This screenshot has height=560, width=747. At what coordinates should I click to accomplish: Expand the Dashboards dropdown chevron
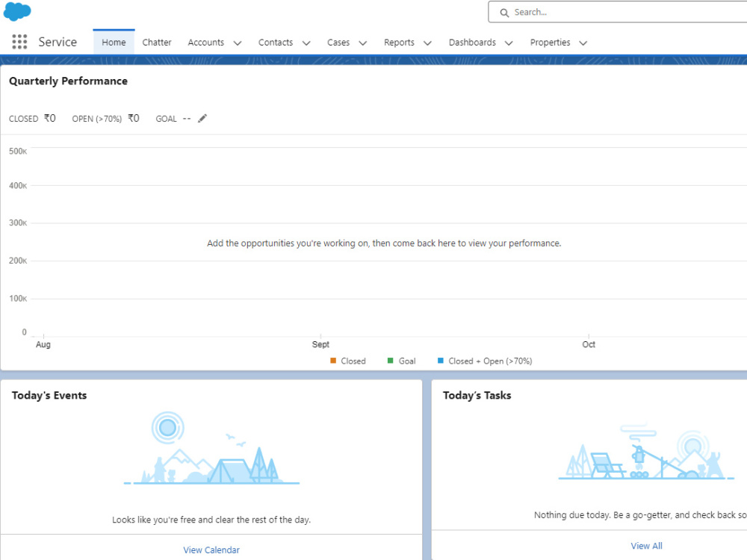point(509,43)
